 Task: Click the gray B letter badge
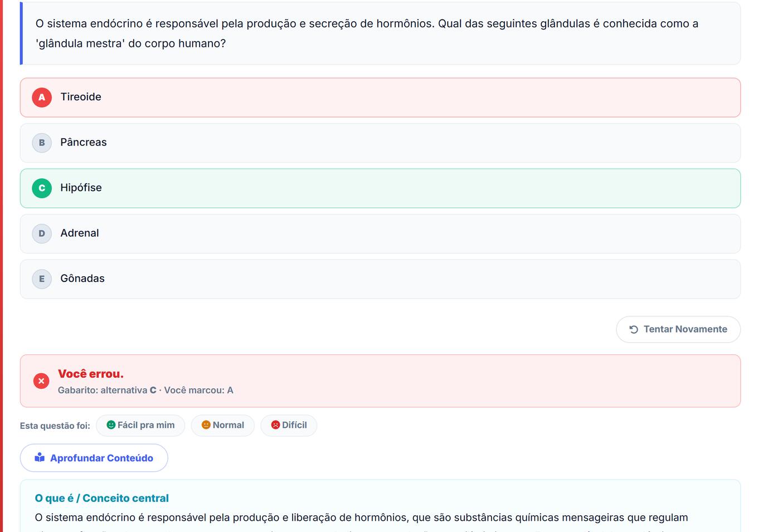(42, 143)
